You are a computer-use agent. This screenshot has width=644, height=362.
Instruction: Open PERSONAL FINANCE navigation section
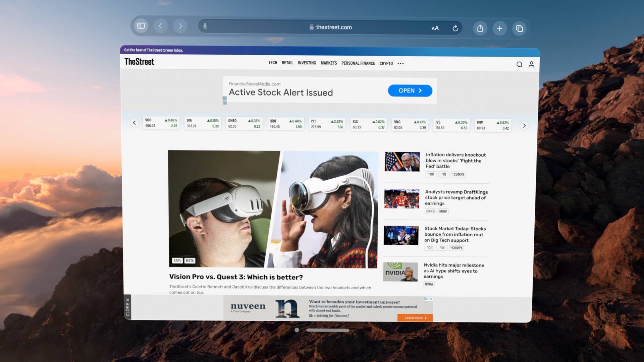click(x=358, y=63)
